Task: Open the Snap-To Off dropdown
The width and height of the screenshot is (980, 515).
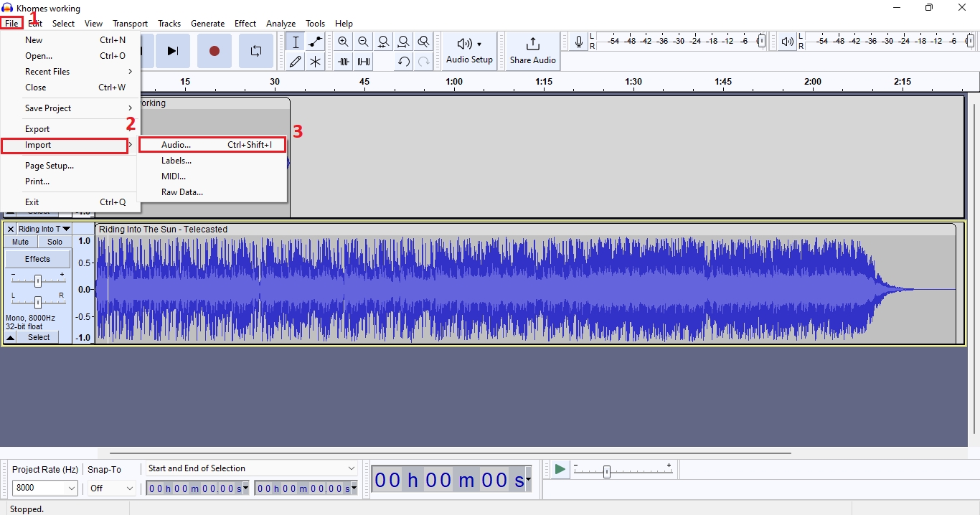Action: click(x=111, y=488)
